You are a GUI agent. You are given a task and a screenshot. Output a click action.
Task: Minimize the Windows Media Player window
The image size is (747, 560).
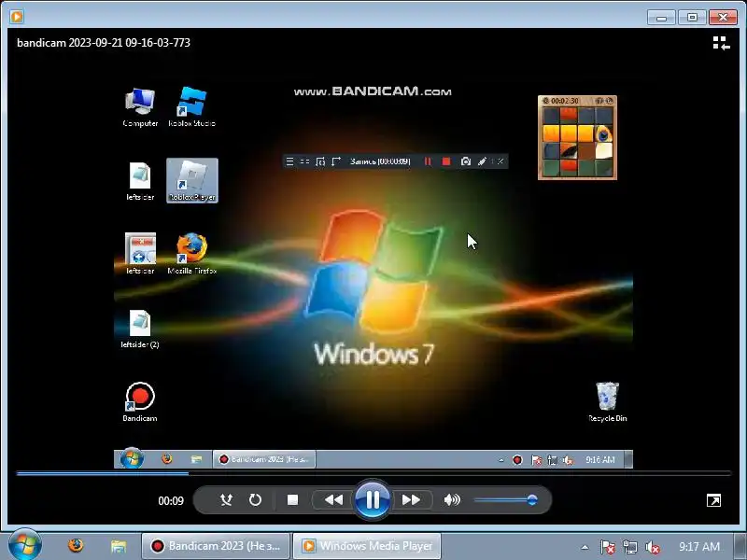[661, 18]
